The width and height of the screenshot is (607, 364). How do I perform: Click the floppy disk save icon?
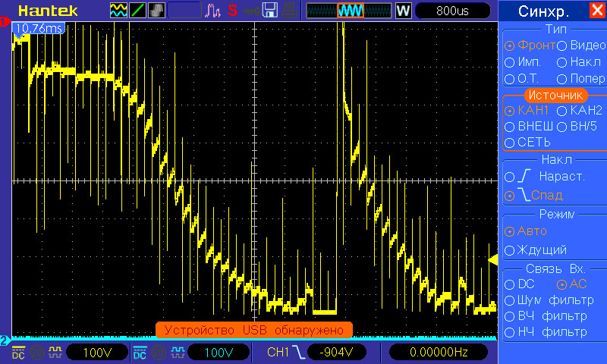click(270, 11)
